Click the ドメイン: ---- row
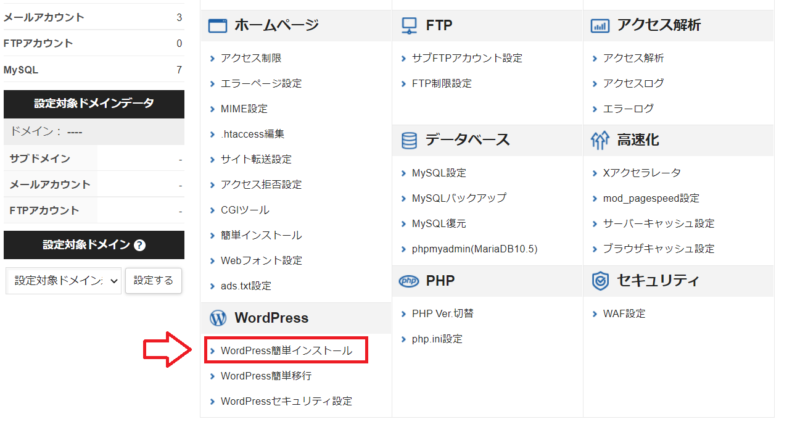The width and height of the screenshot is (800, 435). (93, 132)
